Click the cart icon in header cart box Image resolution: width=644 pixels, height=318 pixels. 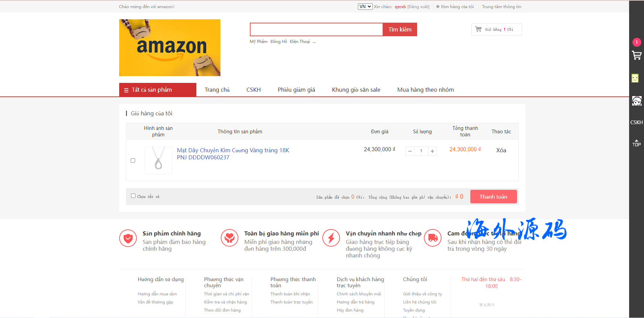(478, 29)
